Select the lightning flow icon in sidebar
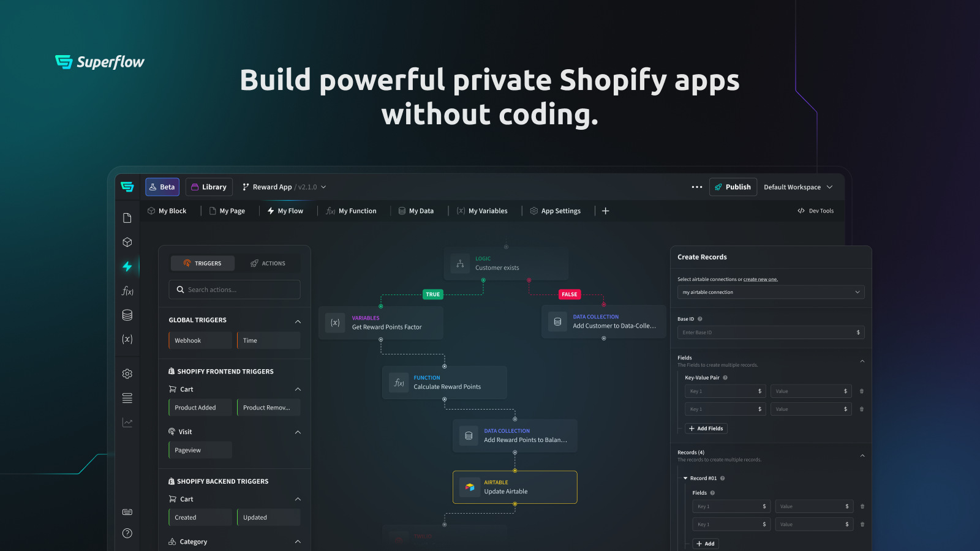The height and width of the screenshot is (551, 980). click(x=127, y=266)
